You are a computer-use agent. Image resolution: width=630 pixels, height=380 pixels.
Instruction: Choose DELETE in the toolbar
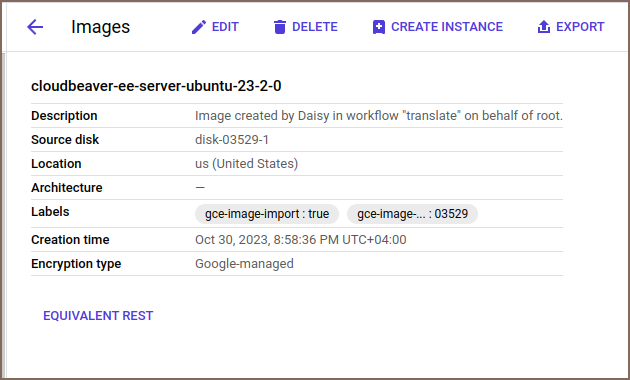315,27
